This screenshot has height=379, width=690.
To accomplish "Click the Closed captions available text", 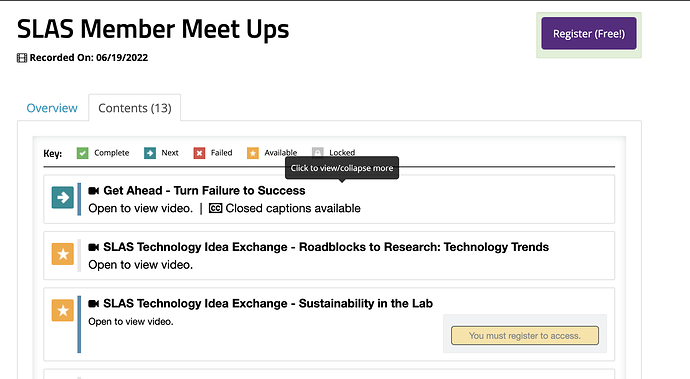I will click(x=293, y=208).
